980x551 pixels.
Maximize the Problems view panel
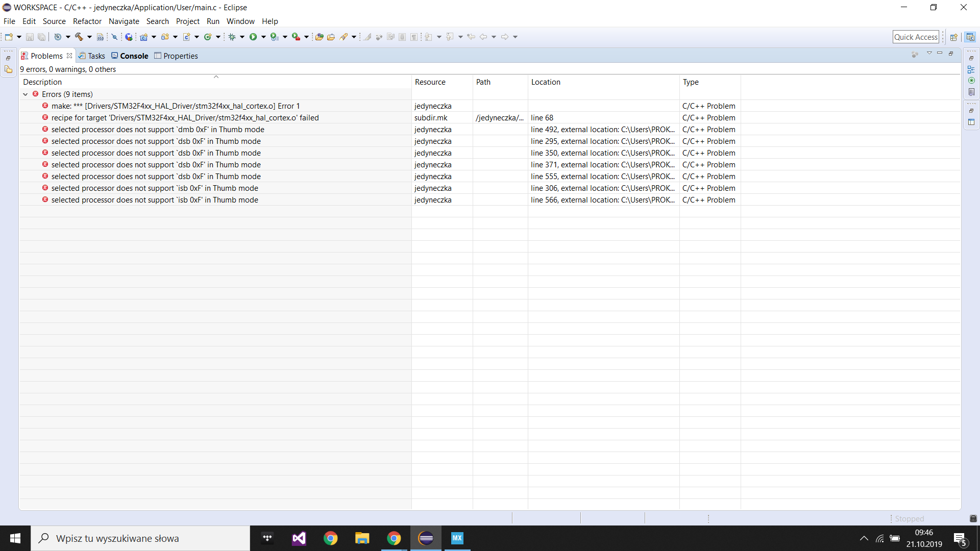pyautogui.click(x=951, y=53)
